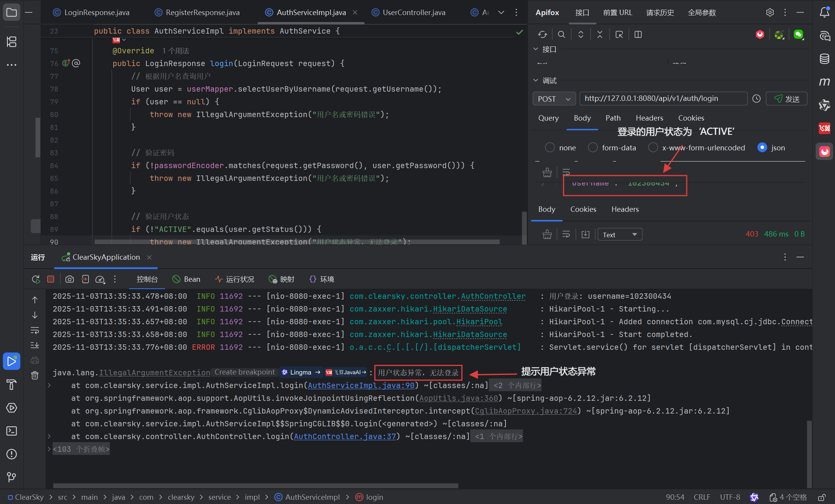The image size is (835, 504).
Task: Open response Cookies tab
Action: (x=583, y=209)
